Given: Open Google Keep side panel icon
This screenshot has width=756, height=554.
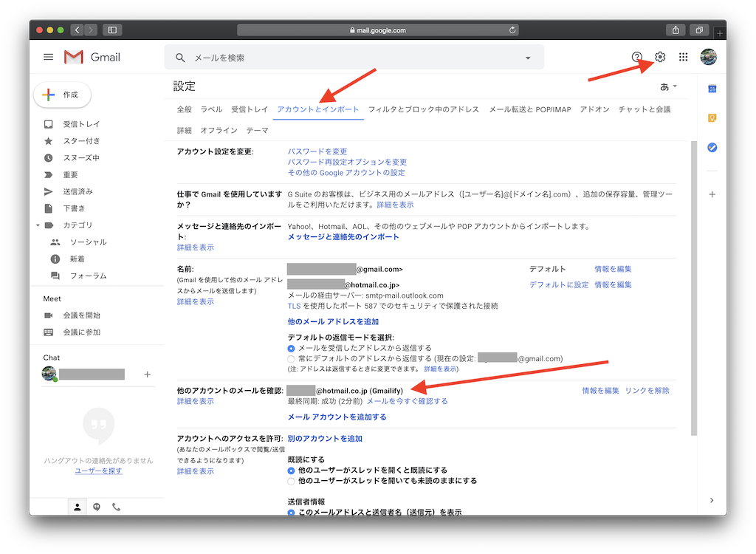Looking at the screenshot, I should click(x=712, y=118).
